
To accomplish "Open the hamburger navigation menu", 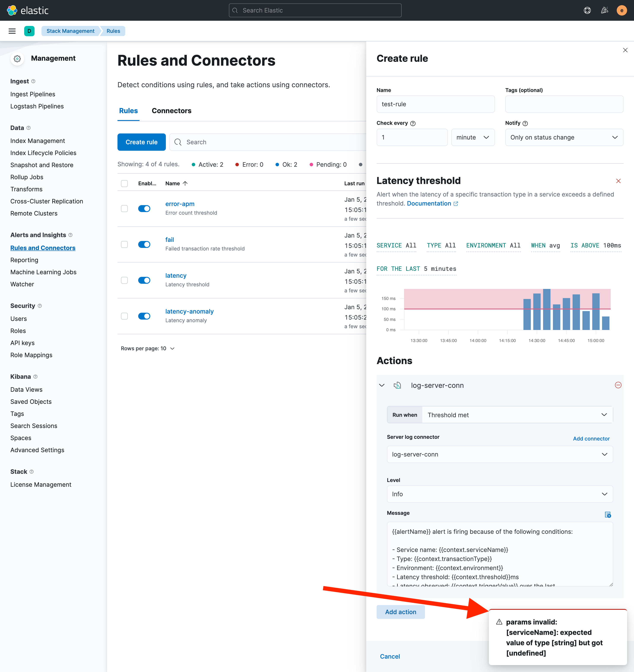I will (x=12, y=31).
